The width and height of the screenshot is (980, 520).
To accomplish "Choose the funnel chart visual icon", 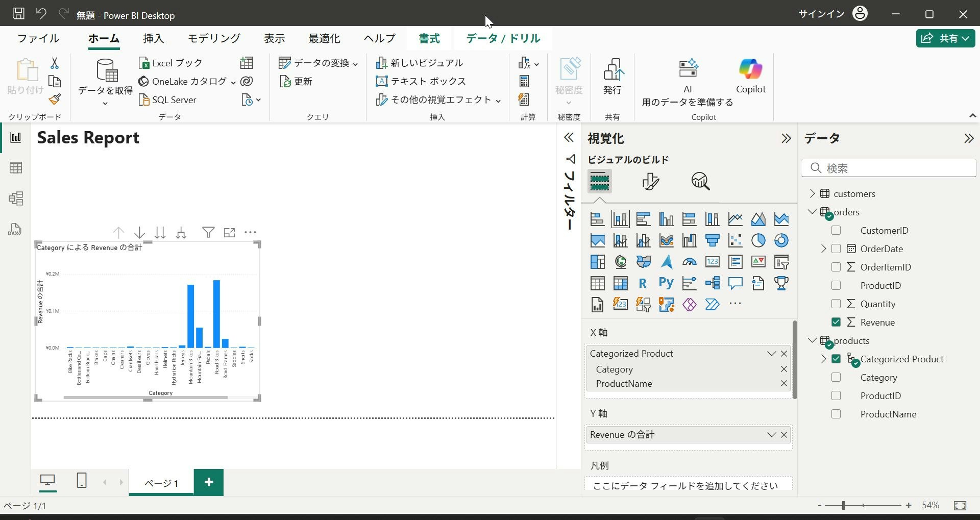I will [x=712, y=240].
